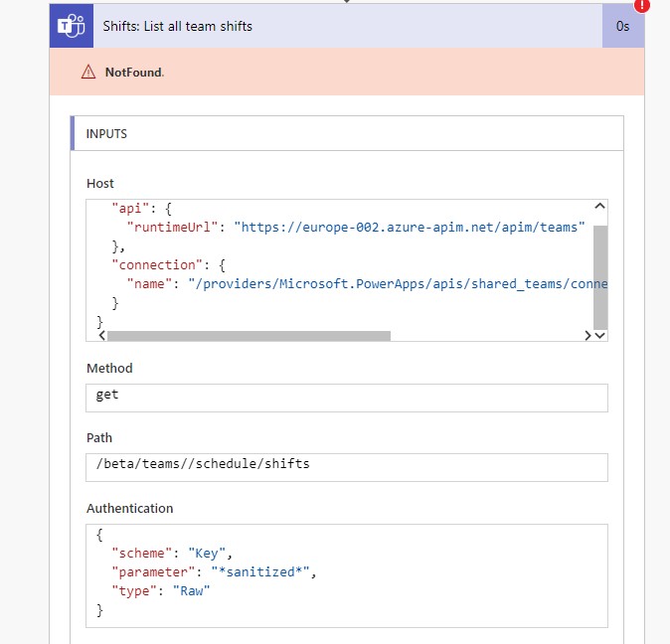Click the runtimeUrl value in Host

pyautogui.click(x=410, y=228)
